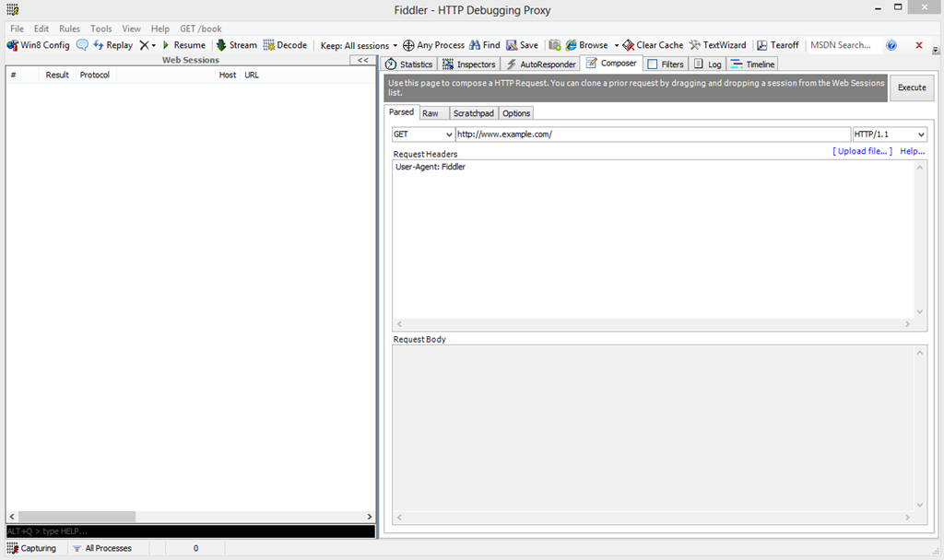Switch to the Statistics tab
Viewport: 944px width, 560px height.
click(408, 64)
